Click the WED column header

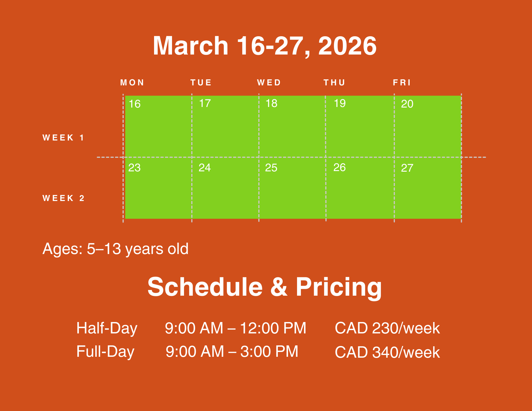click(x=269, y=83)
